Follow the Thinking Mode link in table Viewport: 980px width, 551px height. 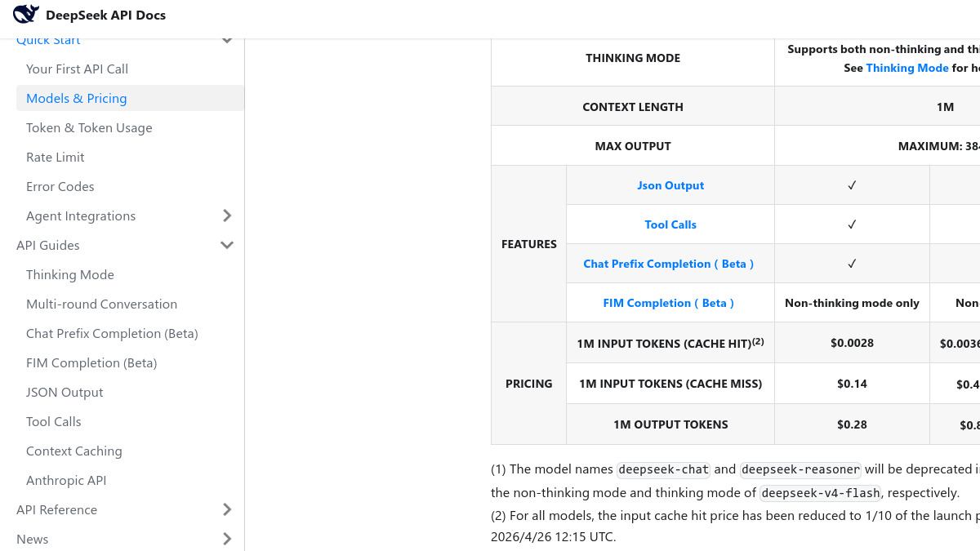point(907,68)
